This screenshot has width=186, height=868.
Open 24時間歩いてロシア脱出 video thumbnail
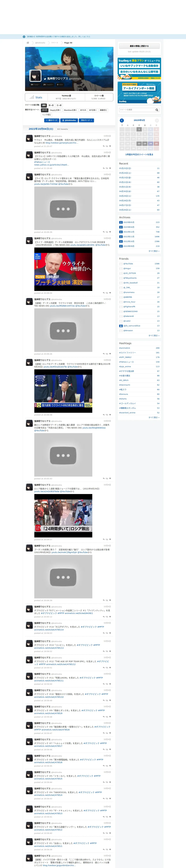coord(63,516)
